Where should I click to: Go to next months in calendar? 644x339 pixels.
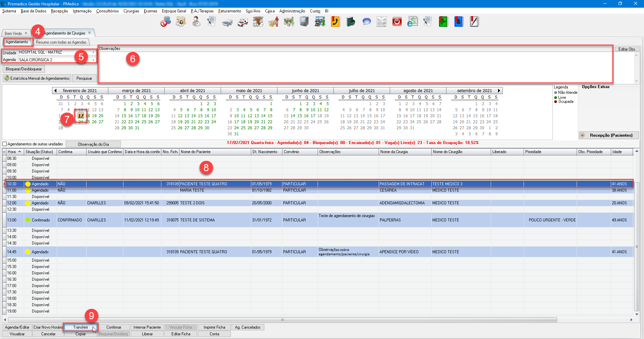[x=499, y=90]
